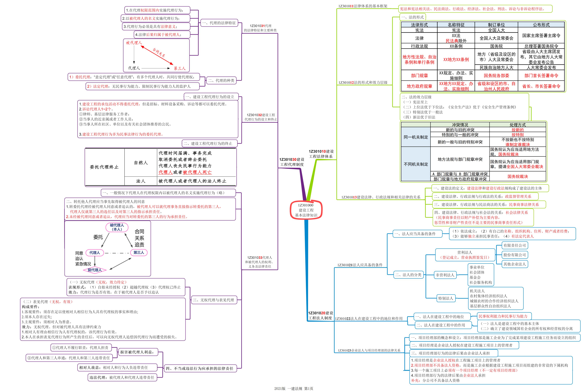The width and height of the screenshot is (588, 391).
Task: Click the footer text 2021版 一建法规 第1页
Action: pyautogui.click(x=294, y=388)
